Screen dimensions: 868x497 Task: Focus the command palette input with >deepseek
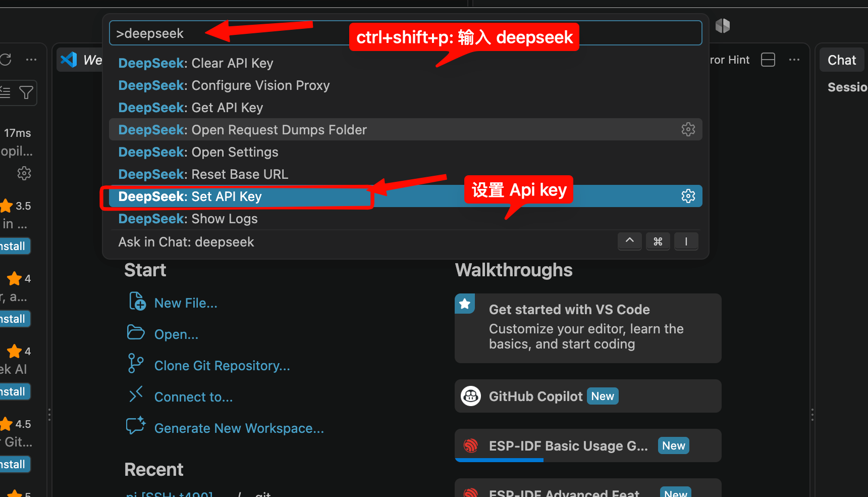406,33
